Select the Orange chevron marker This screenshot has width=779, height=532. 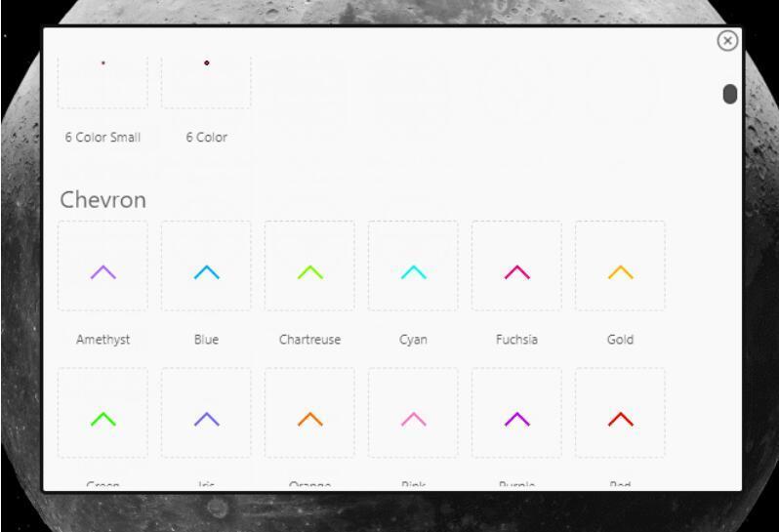[x=309, y=413]
